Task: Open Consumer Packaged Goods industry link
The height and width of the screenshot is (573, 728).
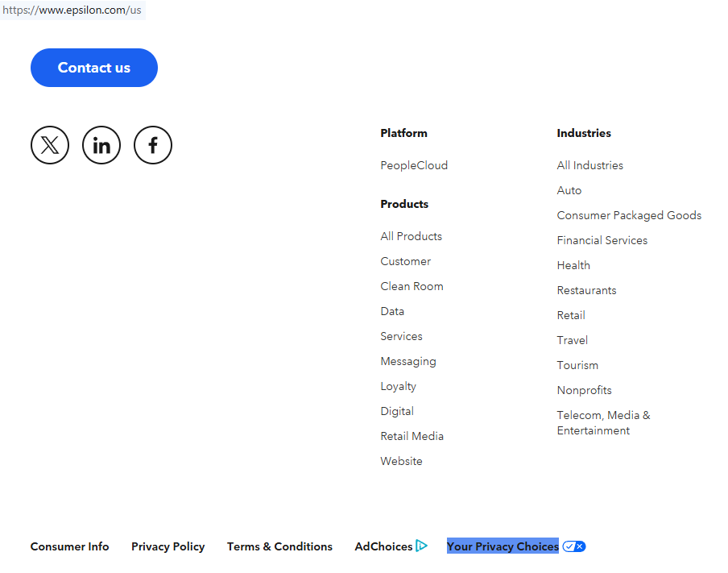Action: (629, 215)
